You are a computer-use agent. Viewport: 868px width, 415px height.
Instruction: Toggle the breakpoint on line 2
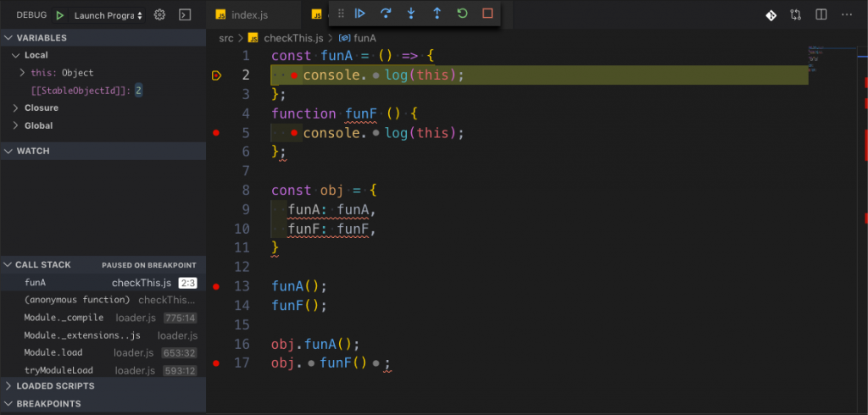coord(216,75)
